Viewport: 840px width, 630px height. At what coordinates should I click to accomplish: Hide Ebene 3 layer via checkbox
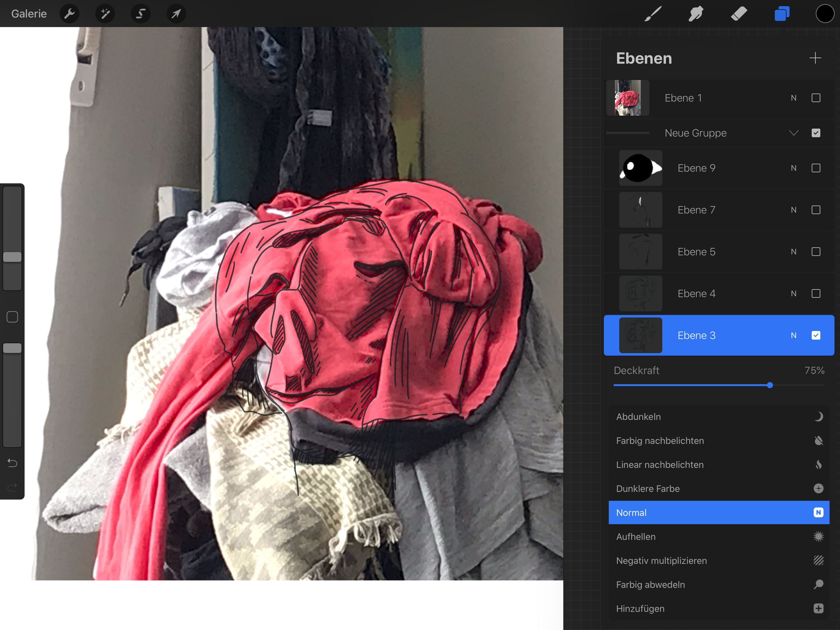click(816, 335)
